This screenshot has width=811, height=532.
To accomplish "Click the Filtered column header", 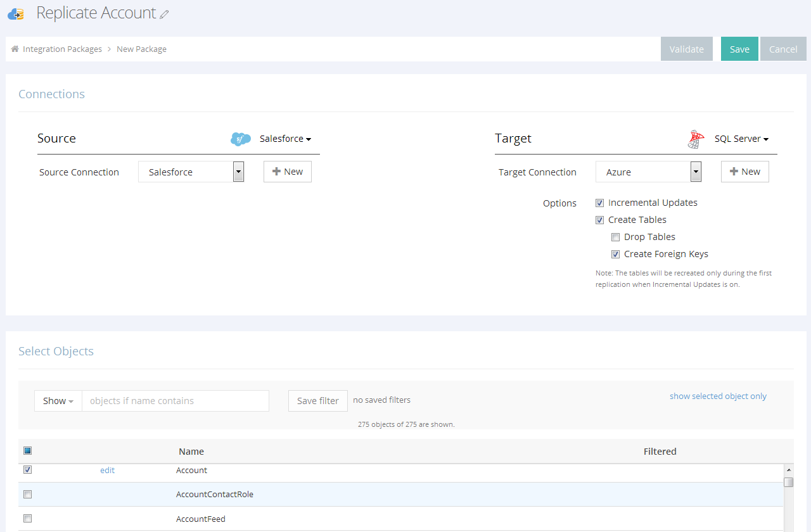I will (660, 452).
